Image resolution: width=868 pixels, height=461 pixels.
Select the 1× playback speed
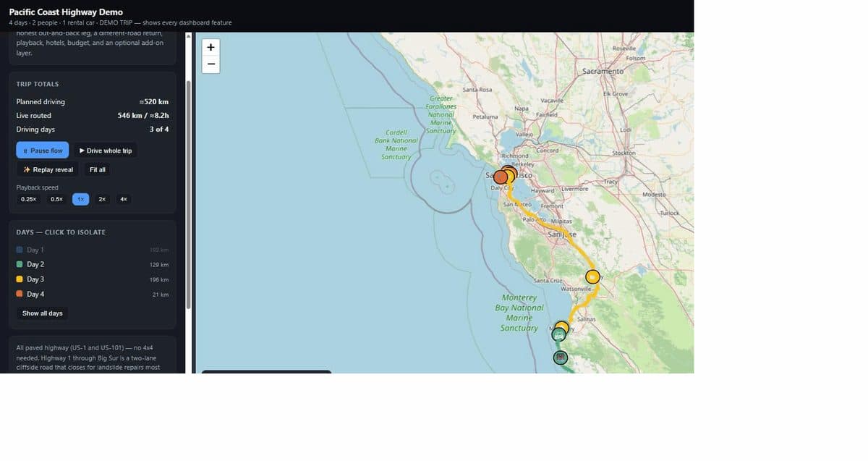coord(80,199)
